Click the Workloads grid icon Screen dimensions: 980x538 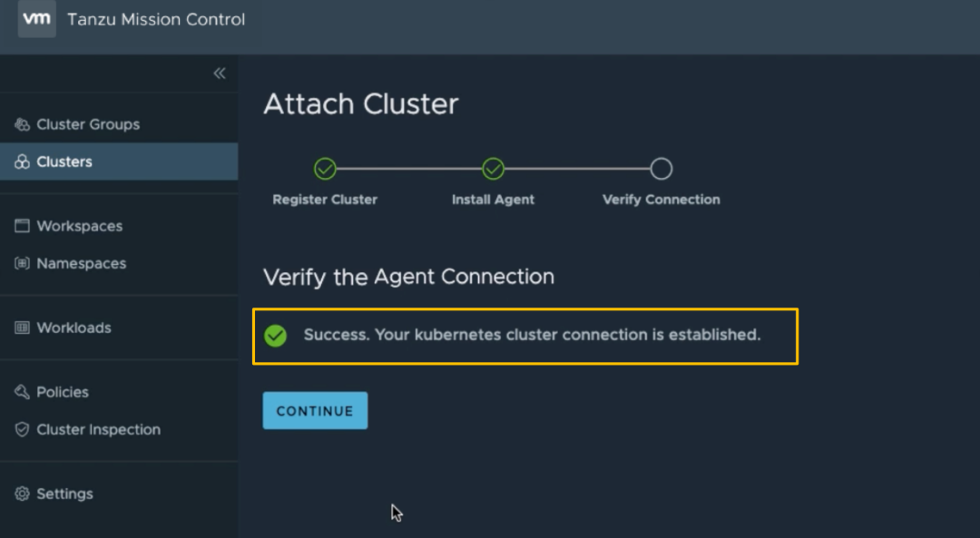coord(22,328)
